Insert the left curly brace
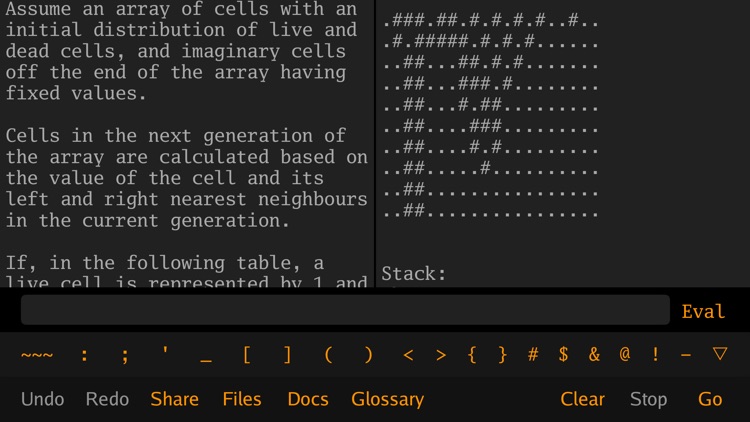 tap(472, 355)
